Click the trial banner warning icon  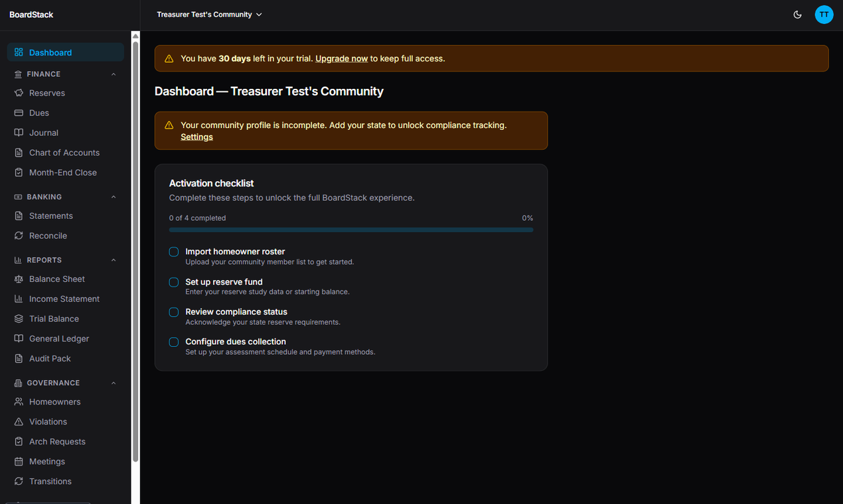click(x=169, y=58)
